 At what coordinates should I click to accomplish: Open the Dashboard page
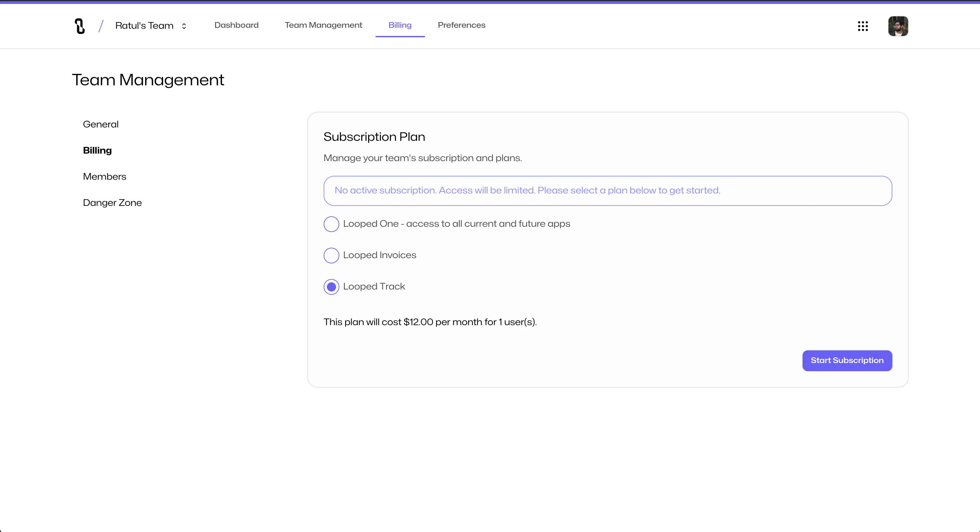pos(236,25)
